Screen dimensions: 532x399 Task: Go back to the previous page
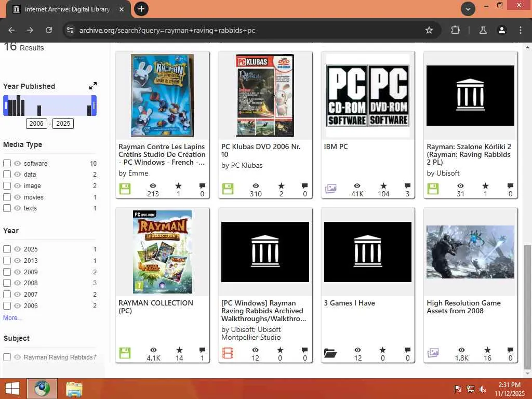pyautogui.click(x=11, y=30)
